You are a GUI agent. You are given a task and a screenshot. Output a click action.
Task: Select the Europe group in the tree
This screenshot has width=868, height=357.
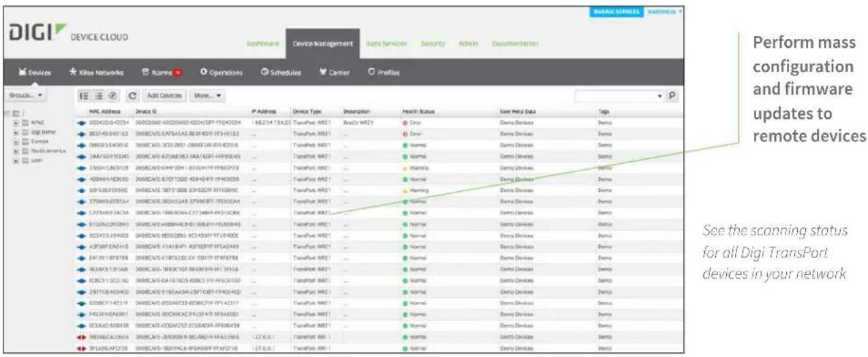pyautogui.click(x=40, y=141)
